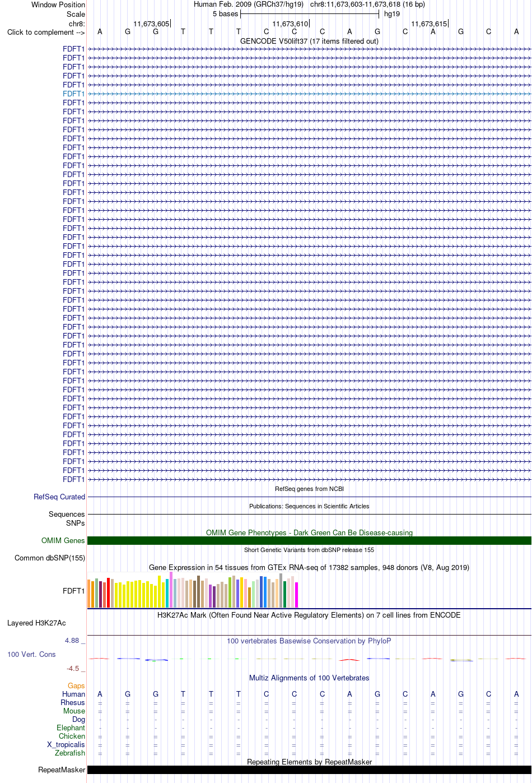The height and width of the screenshot is (783, 532).
Task: Click the Scale label
Action: [76, 14]
